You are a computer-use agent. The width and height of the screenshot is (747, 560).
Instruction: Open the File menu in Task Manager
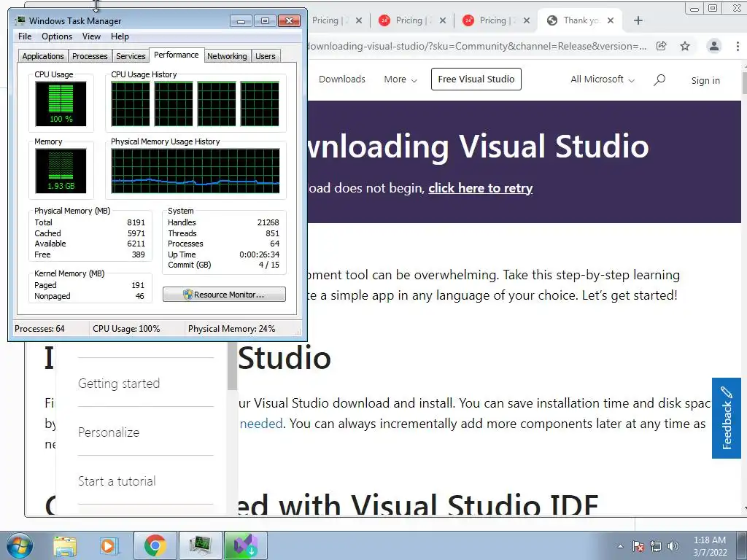[25, 36]
